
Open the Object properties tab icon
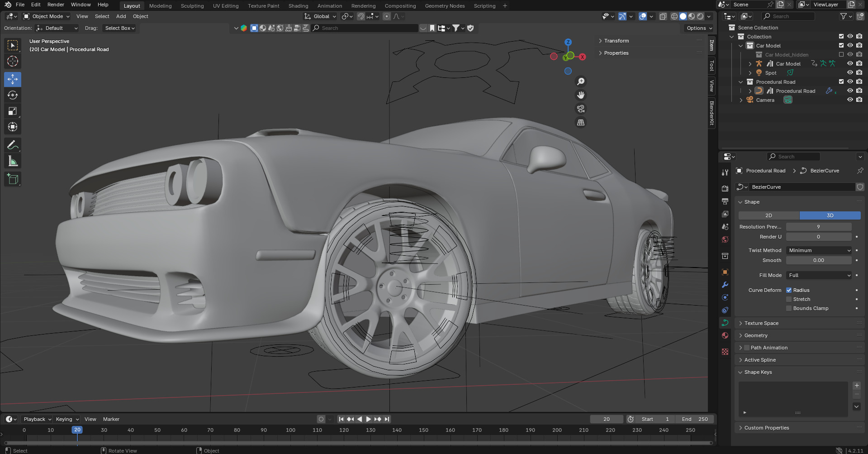coord(725,272)
